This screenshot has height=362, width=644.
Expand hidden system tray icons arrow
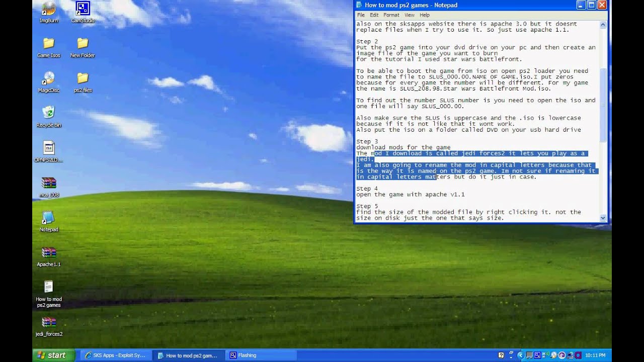pos(521,355)
